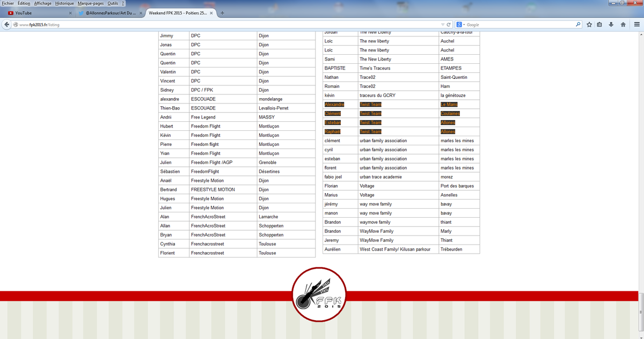The height and width of the screenshot is (339, 644).
Task: Close the YouTube tab
Action: coord(70,13)
